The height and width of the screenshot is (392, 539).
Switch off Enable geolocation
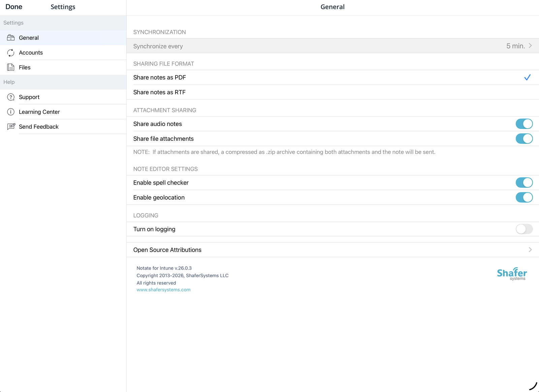point(524,197)
